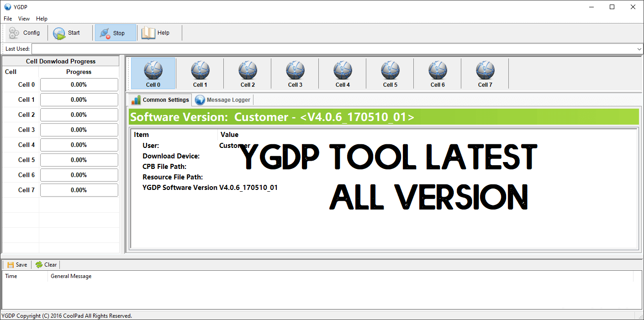Image resolution: width=644 pixels, height=320 pixels.
Task: Select the User: row
Action: click(384, 146)
